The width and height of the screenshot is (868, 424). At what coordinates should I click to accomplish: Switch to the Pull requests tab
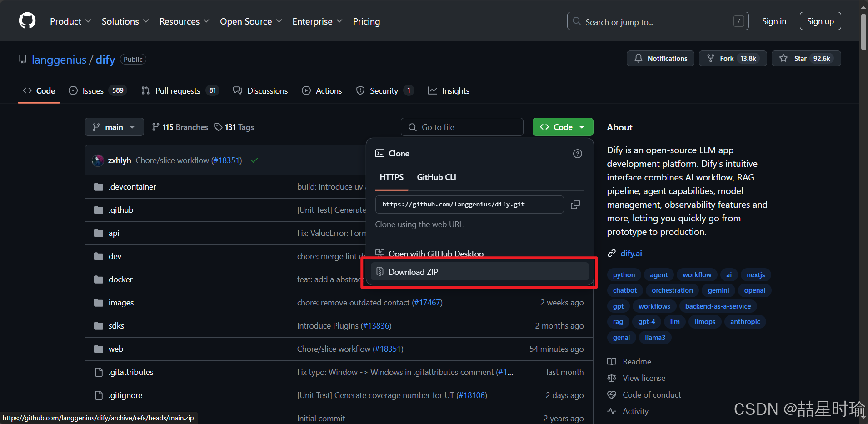[180, 91]
